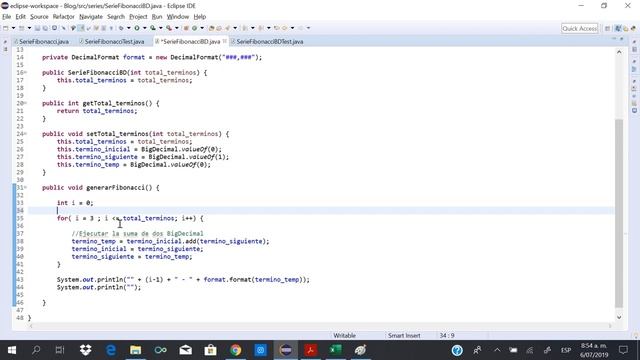The height and width of the screenshot is (360, 640).
Task: Switch to the SerieFibonacci.java tab
Action: coord(41,42)
